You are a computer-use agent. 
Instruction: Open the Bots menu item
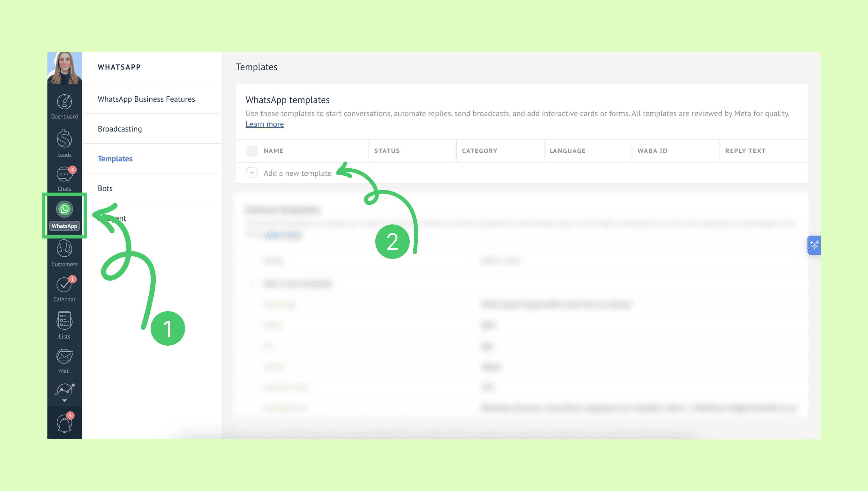(x=105, y=188)
